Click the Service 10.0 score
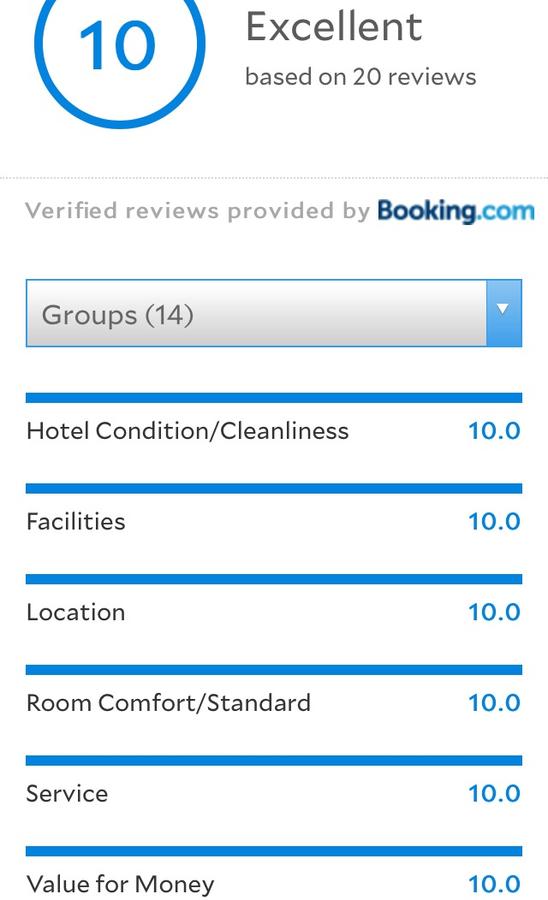 tap(494, 794)
